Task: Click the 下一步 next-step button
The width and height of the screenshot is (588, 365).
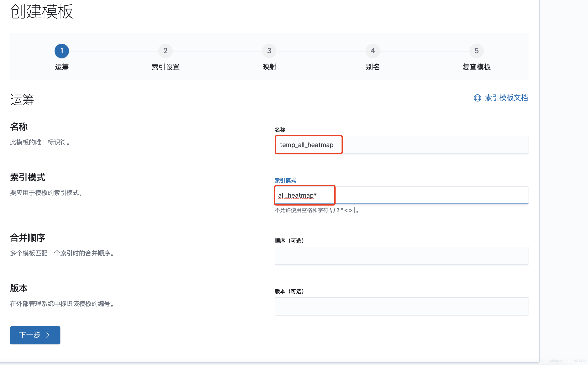Action: point(35,335)
